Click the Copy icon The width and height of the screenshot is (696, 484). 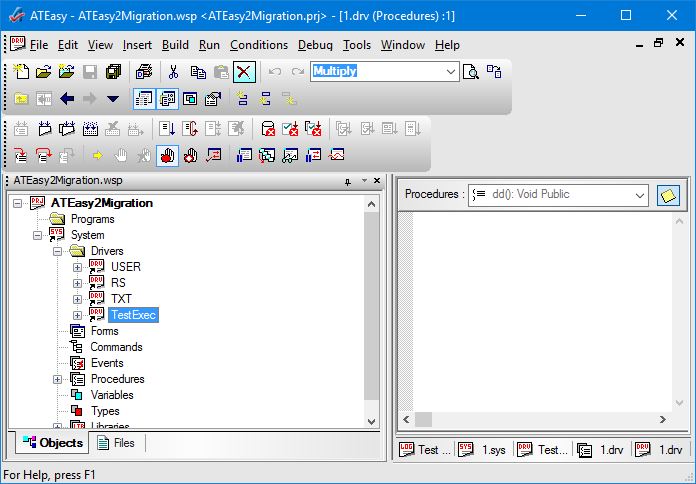(198, 71)
